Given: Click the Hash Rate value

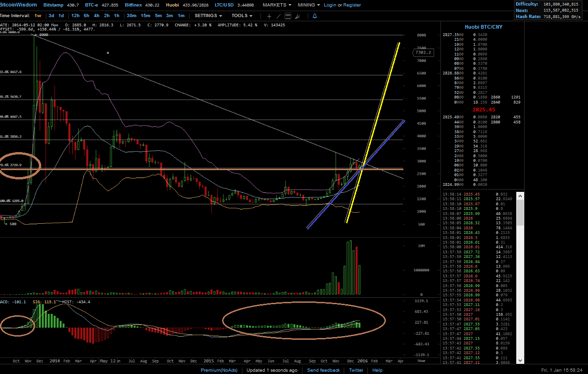Looking at the screenshot, I should click(x=561, y=16).
